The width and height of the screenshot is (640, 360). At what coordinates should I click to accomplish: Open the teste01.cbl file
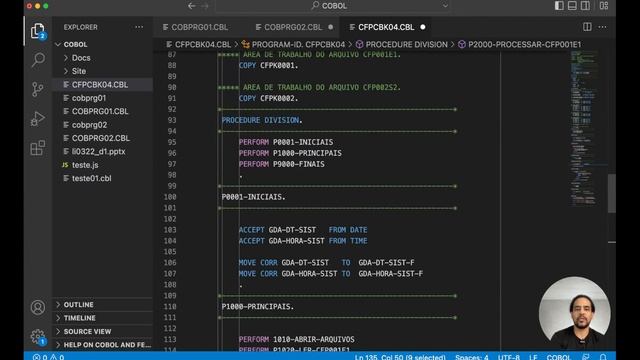click(91, 178)
